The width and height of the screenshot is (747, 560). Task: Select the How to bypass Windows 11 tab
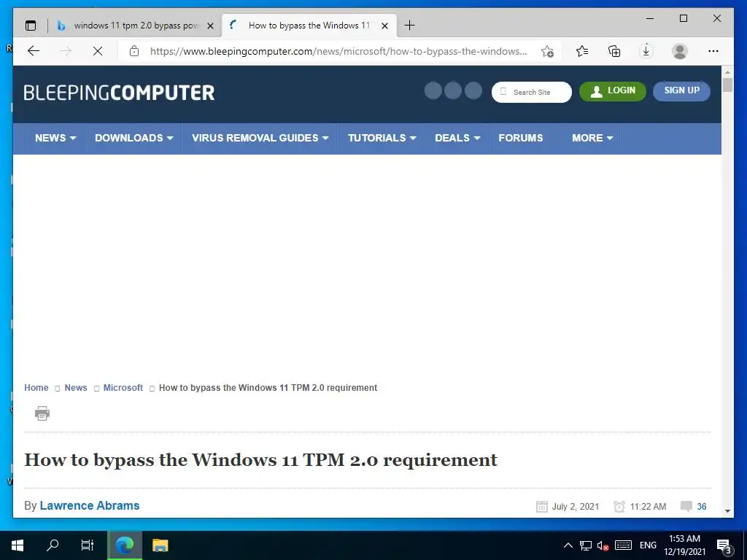(309, 26)
